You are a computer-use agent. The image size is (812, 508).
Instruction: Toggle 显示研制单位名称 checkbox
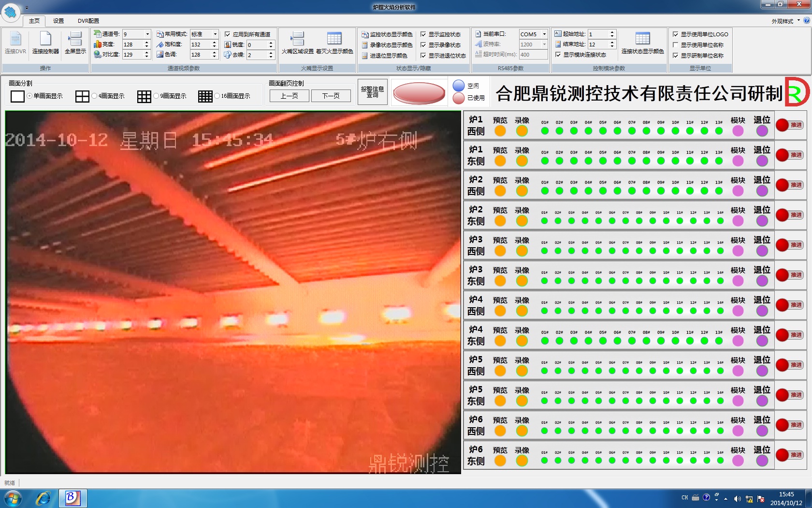point(676,56)
